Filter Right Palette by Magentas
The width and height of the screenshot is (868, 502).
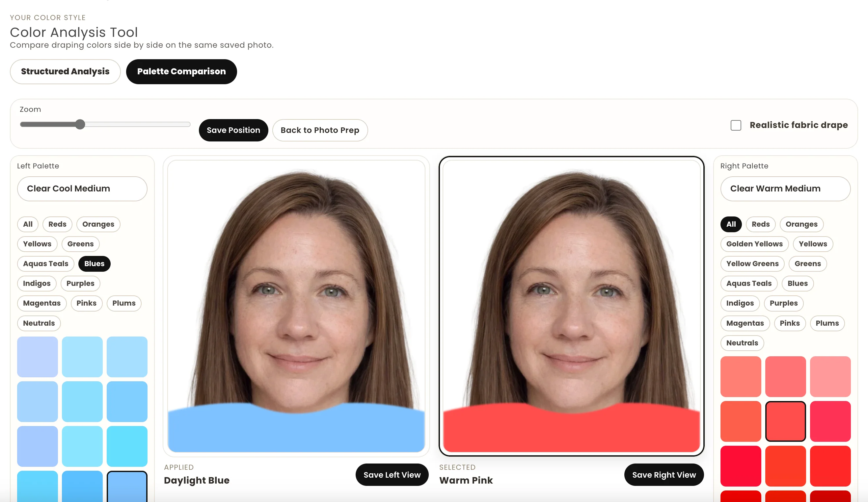[745, 323]
